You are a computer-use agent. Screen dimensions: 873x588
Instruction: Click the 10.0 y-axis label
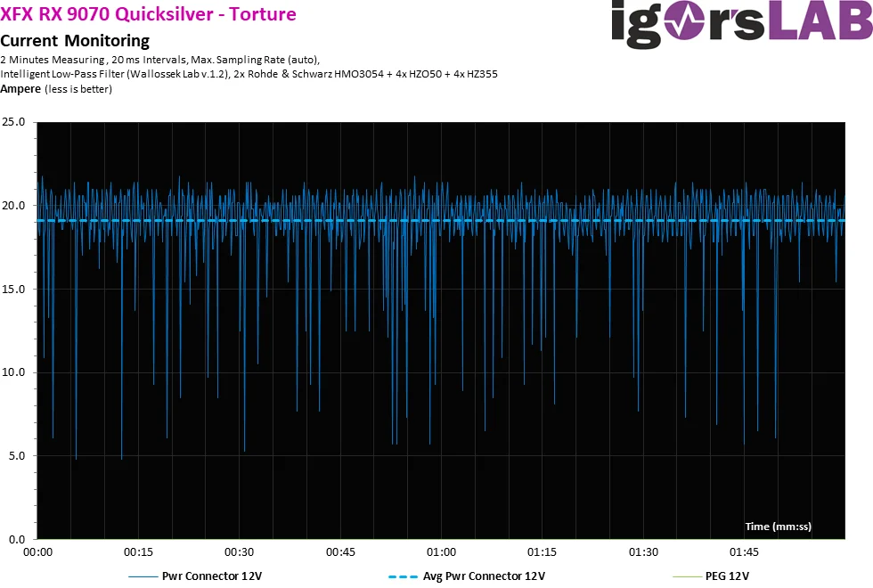[13, 372]
